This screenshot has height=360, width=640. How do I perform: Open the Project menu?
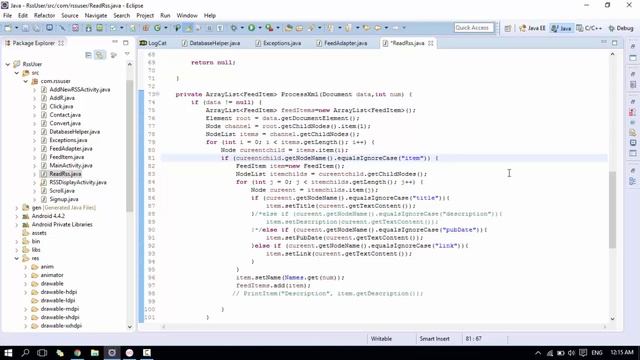pyautogui.click(x=145, y=16)
